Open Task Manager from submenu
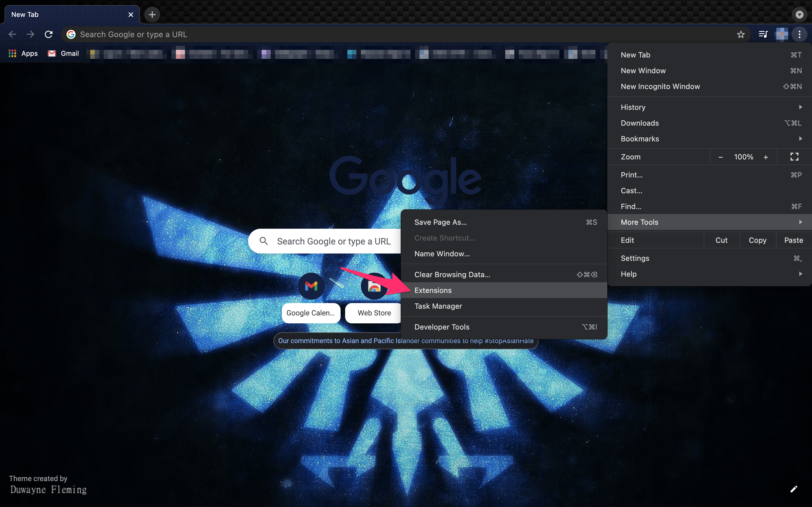The image size is (812, 507). pos(438,306)
